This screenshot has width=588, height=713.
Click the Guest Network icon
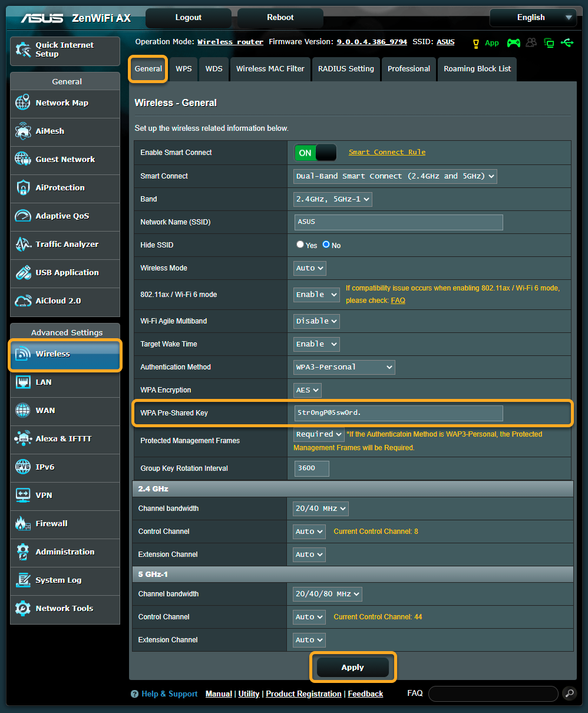(x=23, y=159)
